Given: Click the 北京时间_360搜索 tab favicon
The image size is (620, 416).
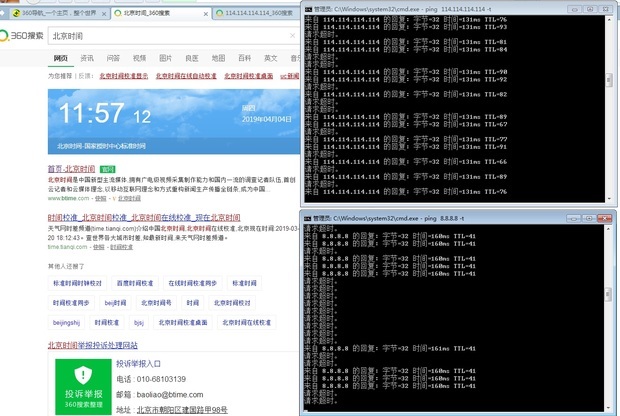Looking at the screenshot, I should tap(117, 13).
